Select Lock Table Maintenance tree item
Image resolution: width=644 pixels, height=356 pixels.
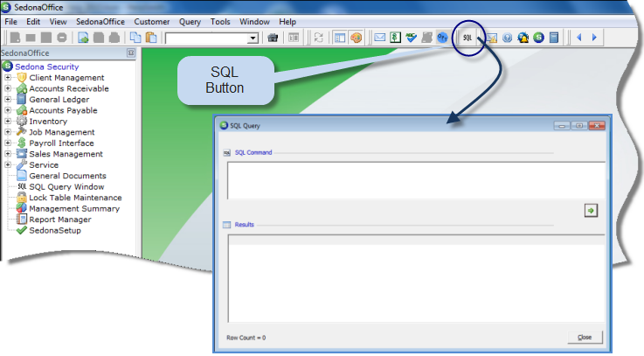pos(75,198)
